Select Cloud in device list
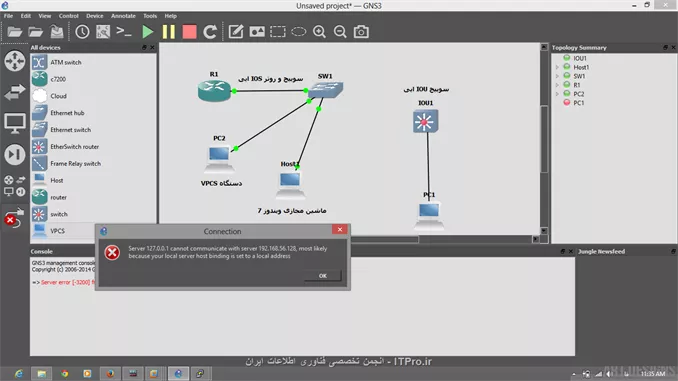The width and height of the screenshot is (678, 381). (x=93, y=96)
